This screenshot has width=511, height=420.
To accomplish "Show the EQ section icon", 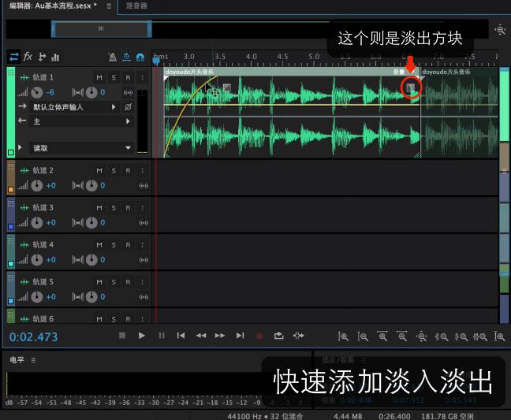I will click(55, 58).
